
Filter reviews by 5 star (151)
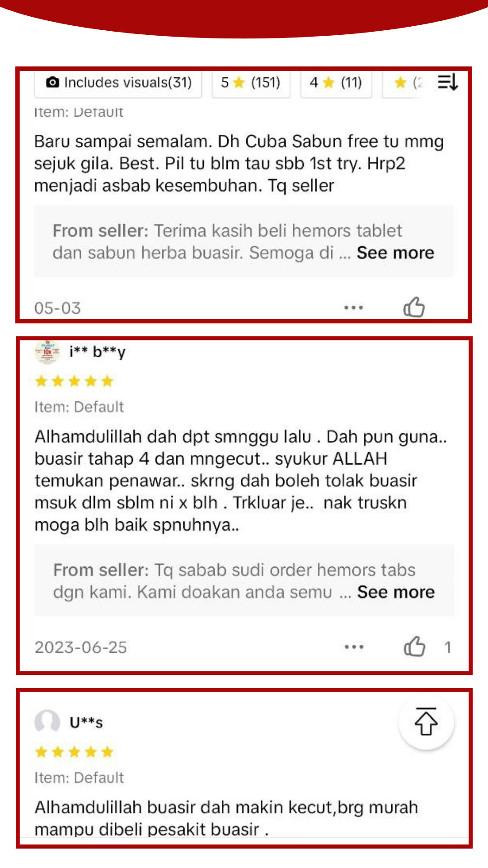(x=251, y=83)
